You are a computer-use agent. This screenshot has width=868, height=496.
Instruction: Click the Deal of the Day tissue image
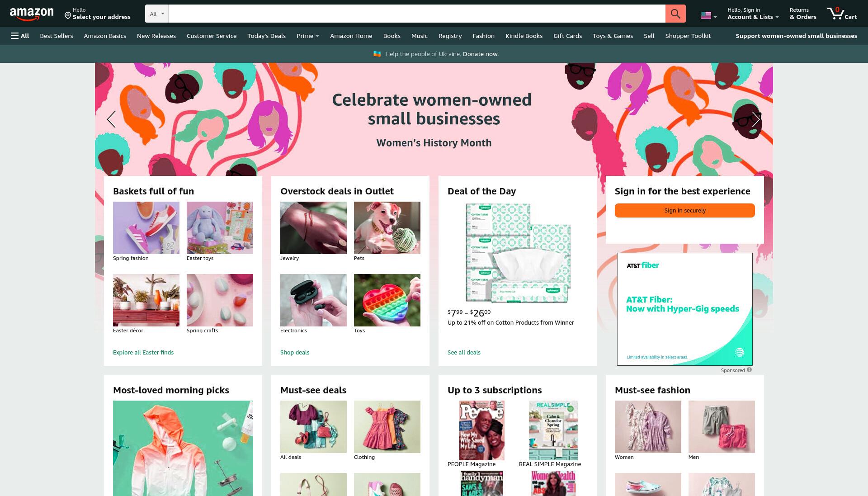click(x=518, y=253)
